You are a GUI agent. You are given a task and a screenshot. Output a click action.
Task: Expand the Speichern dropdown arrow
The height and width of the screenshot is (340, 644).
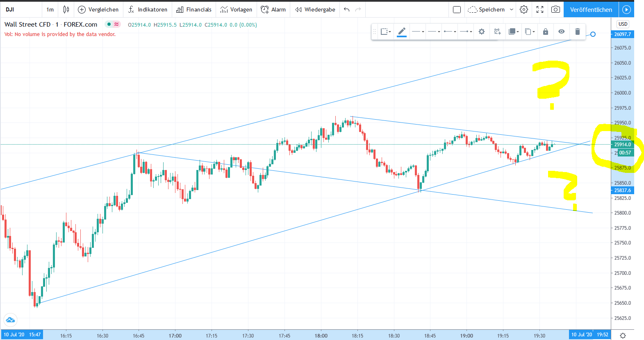pyautogui.click(x=512, y=9)
